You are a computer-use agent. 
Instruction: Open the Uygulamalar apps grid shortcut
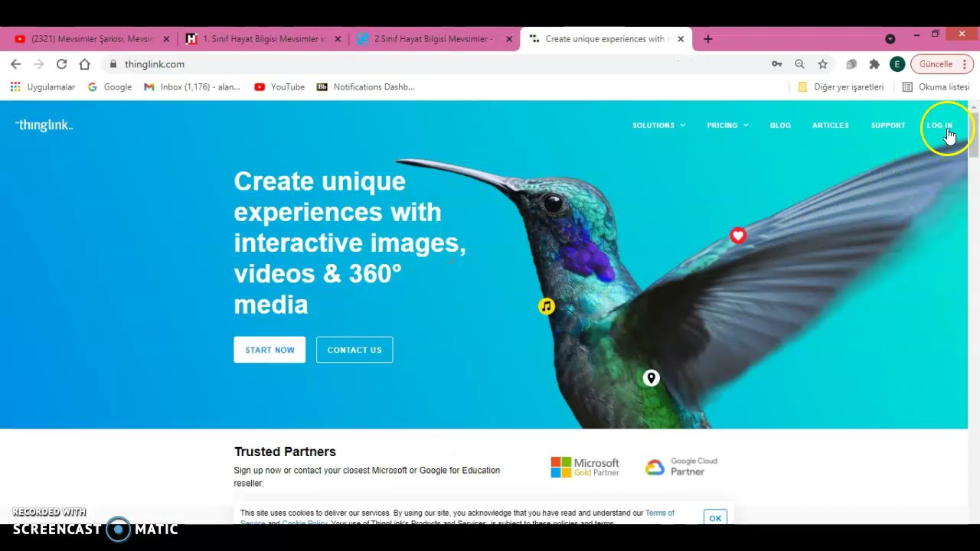[x=43, y=87]
